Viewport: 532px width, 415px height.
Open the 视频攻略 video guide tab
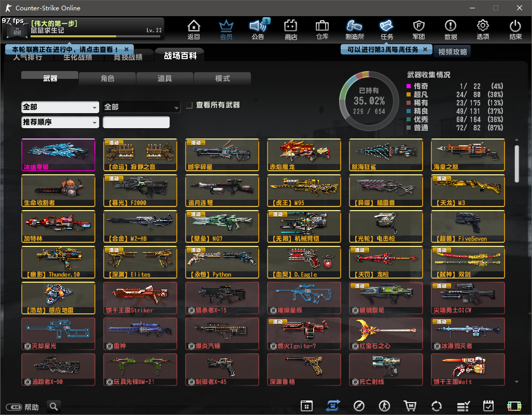coord(452,52)
